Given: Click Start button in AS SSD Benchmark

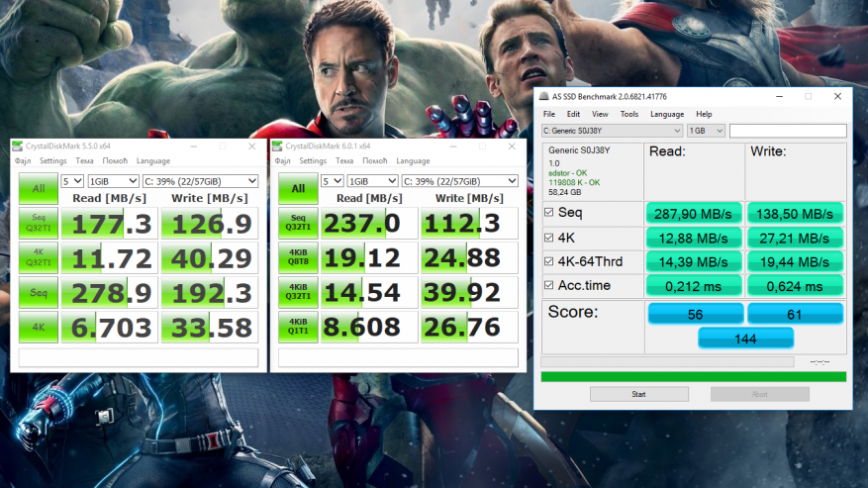Looking at the screenshot, I should coord(638,394).
